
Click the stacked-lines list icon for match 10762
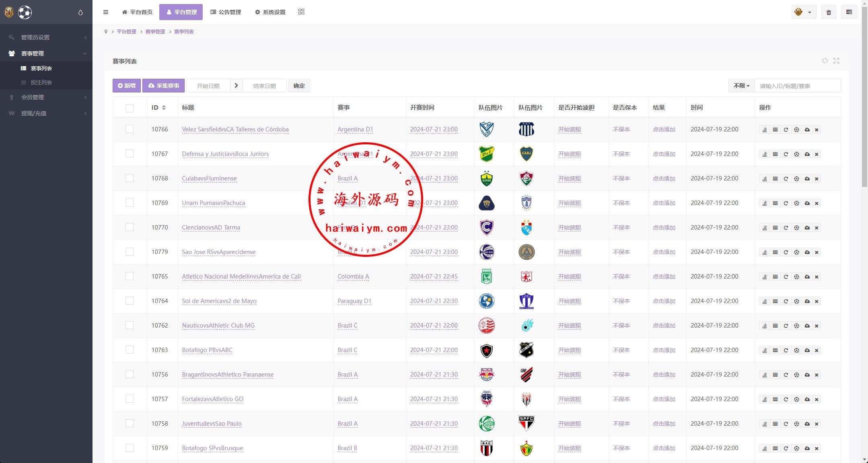tap(775, 326)
